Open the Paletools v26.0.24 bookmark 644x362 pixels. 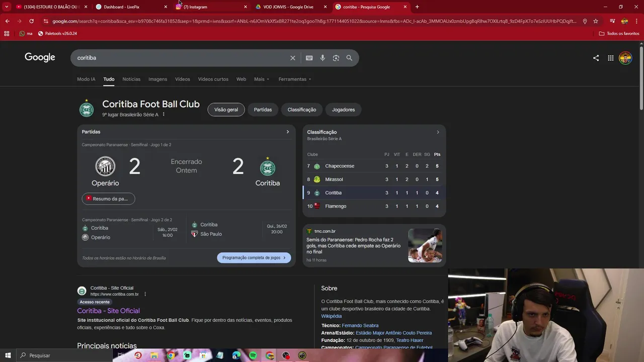(x=57, y=33)
